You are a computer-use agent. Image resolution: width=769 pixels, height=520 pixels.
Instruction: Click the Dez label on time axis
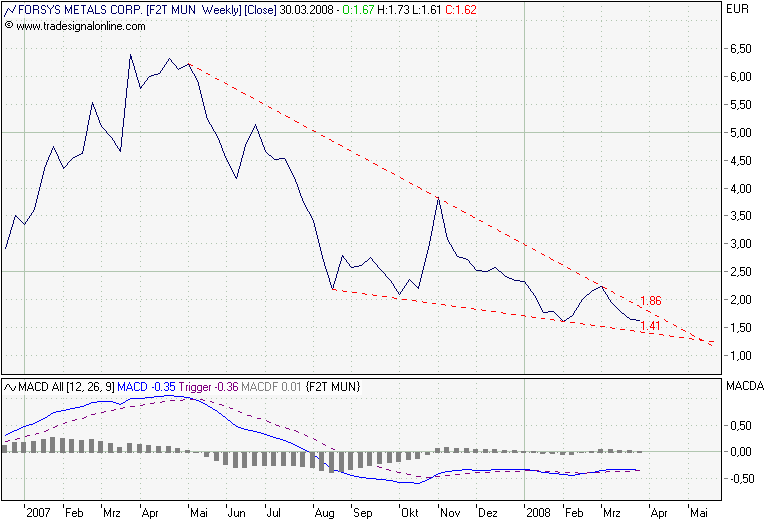coord(487,513)
